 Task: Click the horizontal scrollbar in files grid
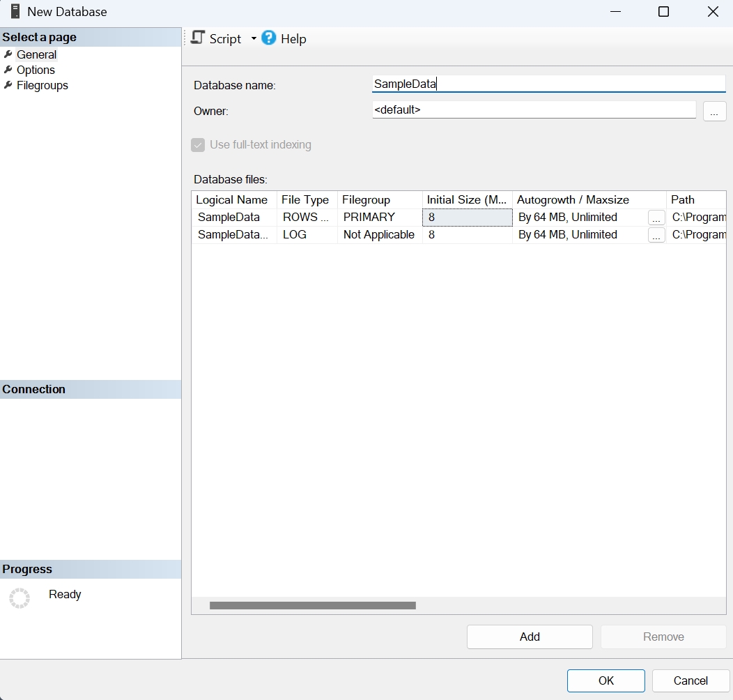(312, 606)
